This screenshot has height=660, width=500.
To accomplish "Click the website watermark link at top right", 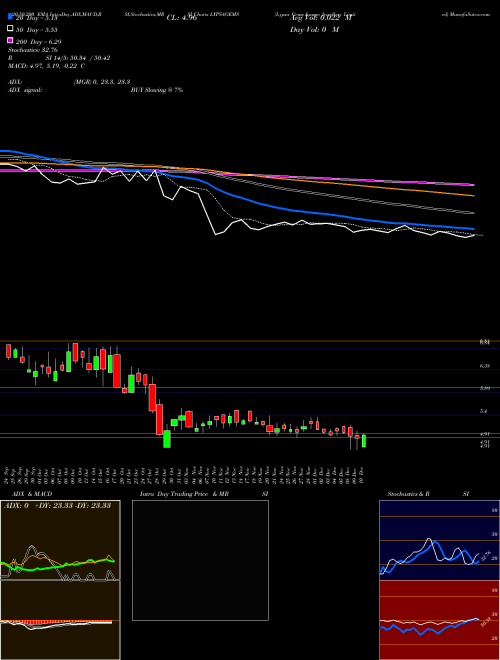I will coord(466,14).
